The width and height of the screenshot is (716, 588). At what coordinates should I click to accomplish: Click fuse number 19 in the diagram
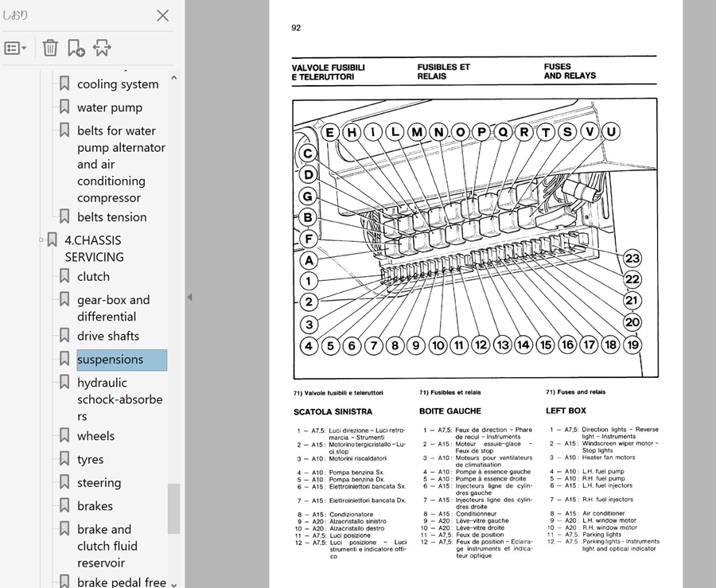pos(632,345)
